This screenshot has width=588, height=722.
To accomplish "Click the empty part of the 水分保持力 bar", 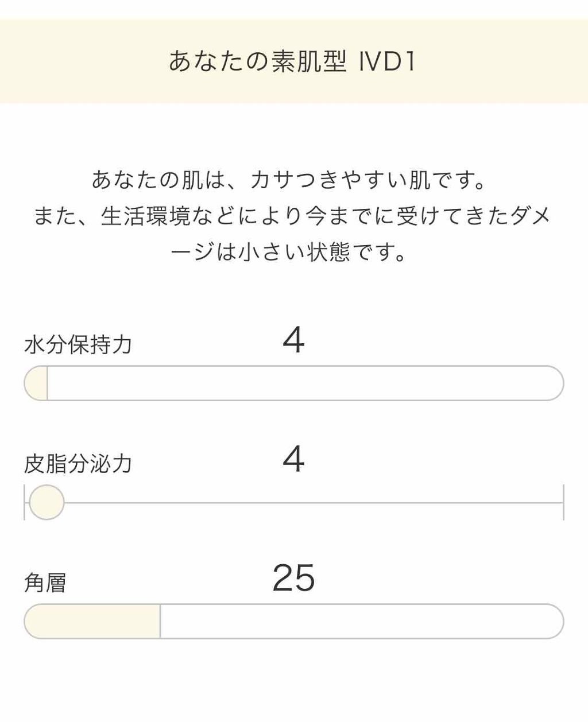I will 304,383.
